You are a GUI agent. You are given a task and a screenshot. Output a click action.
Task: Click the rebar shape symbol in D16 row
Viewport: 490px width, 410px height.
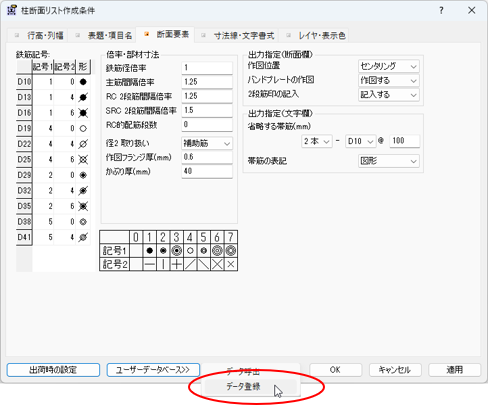tap(83, 113)
